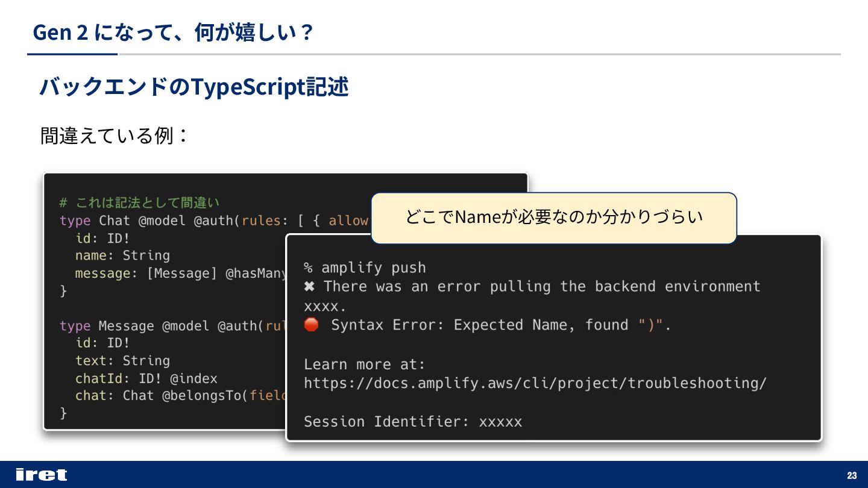
Task: Click 'Session Identifier: xxxxx' line
Action: 413,422
